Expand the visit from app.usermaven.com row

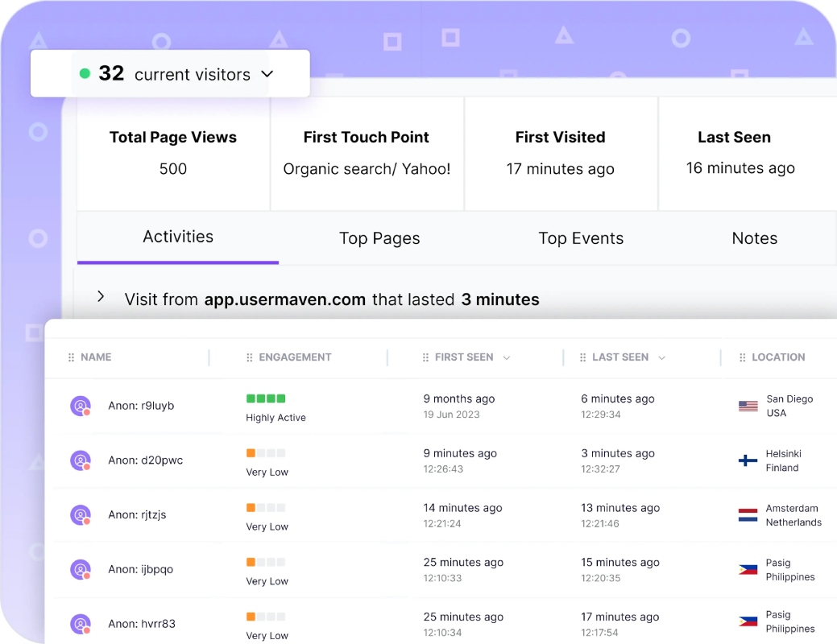click(x=101, y=297)
